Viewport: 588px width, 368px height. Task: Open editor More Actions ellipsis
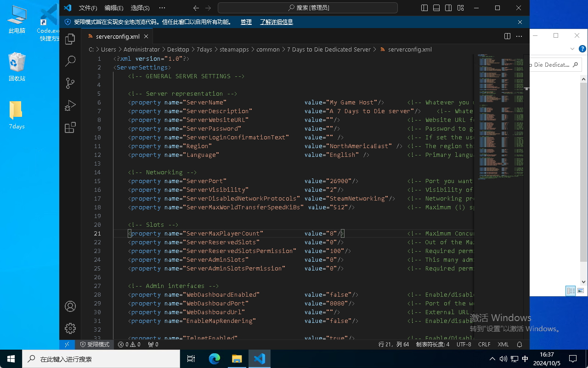tap(520, 36)
